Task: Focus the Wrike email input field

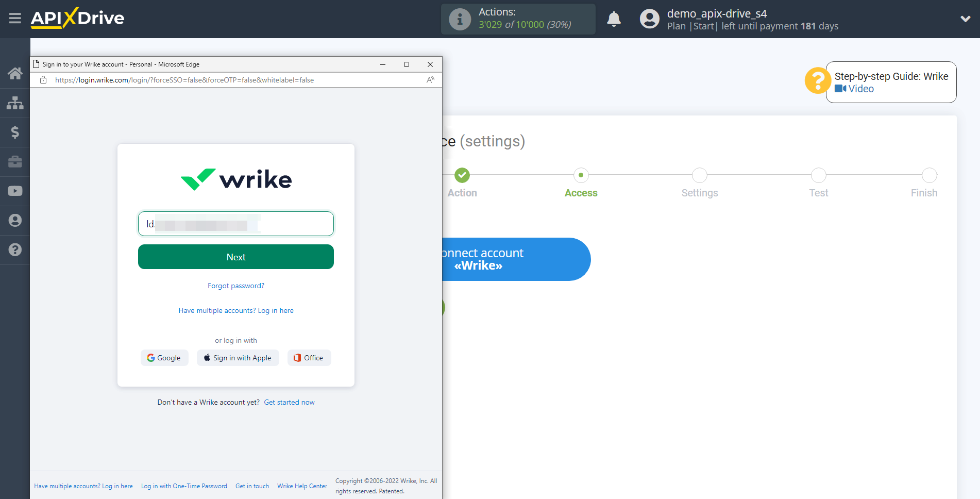Action: point(236,224)
